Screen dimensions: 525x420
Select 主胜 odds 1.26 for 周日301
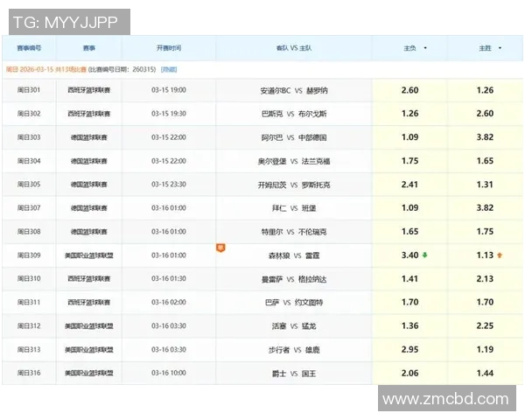485,90
